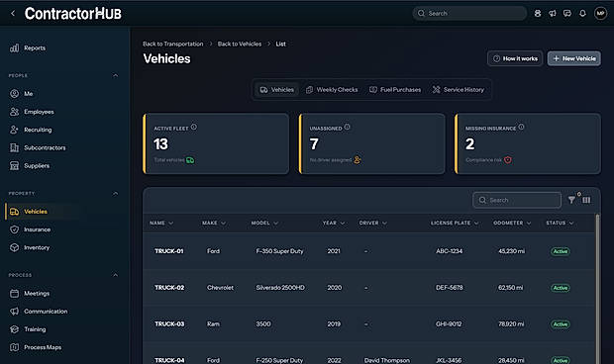Click the How it works button
Viewport: 614px width, 364px height.
click(x=515, y=58)
